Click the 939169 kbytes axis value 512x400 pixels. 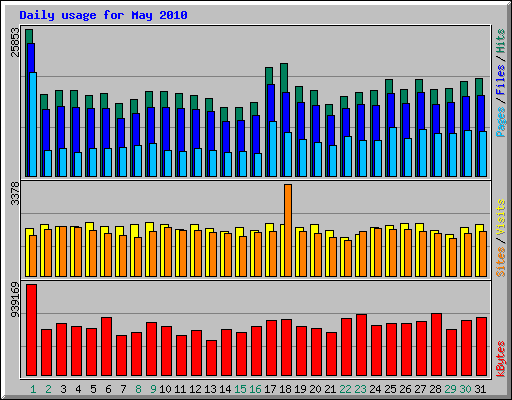[15, 300]
